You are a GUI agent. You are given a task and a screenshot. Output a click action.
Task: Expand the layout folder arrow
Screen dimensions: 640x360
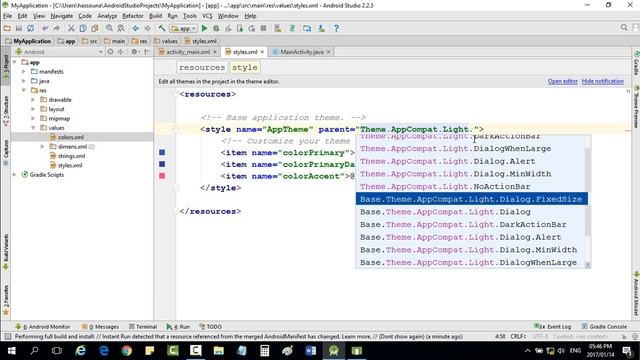[x=33, y=109]
